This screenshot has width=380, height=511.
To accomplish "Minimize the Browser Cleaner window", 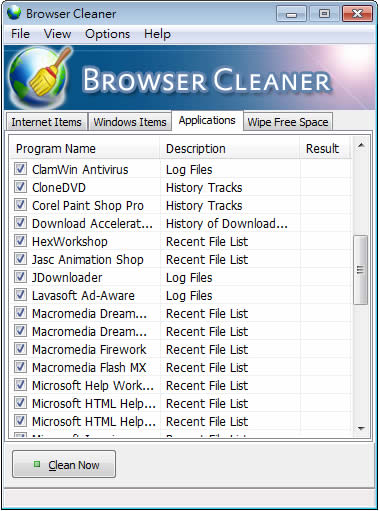I will tap(291, 14).
